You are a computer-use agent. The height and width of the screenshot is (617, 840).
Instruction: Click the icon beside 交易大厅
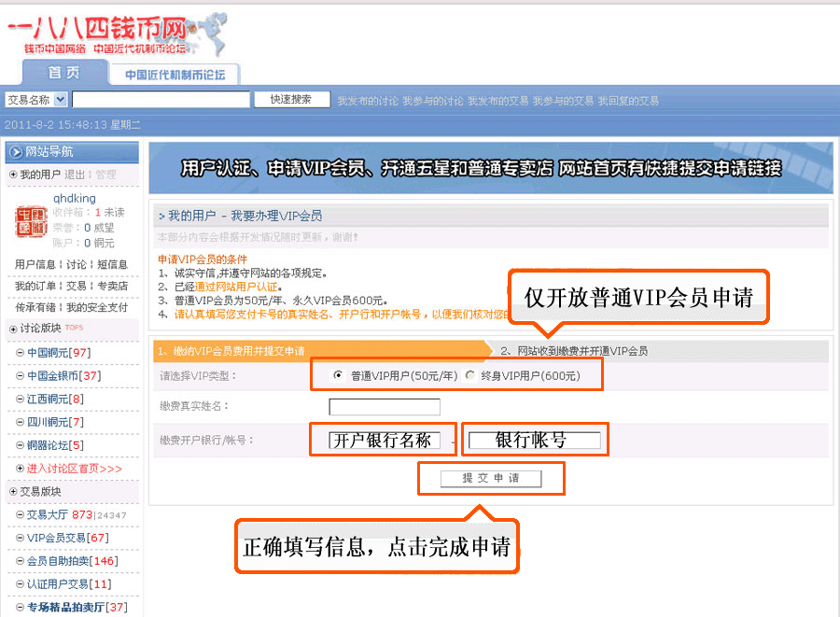click(x=21, y=514)
